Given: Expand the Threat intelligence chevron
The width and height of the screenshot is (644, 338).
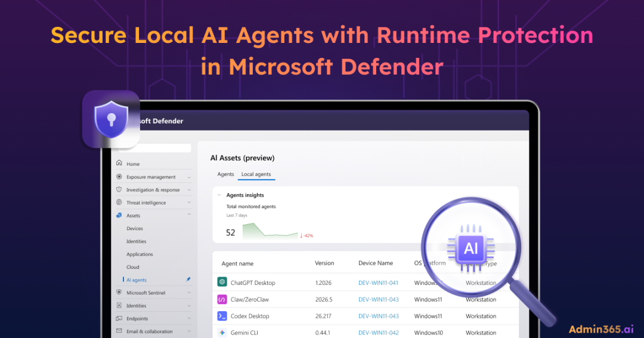Looking at the screenshot, I should [x=189, y=203].
